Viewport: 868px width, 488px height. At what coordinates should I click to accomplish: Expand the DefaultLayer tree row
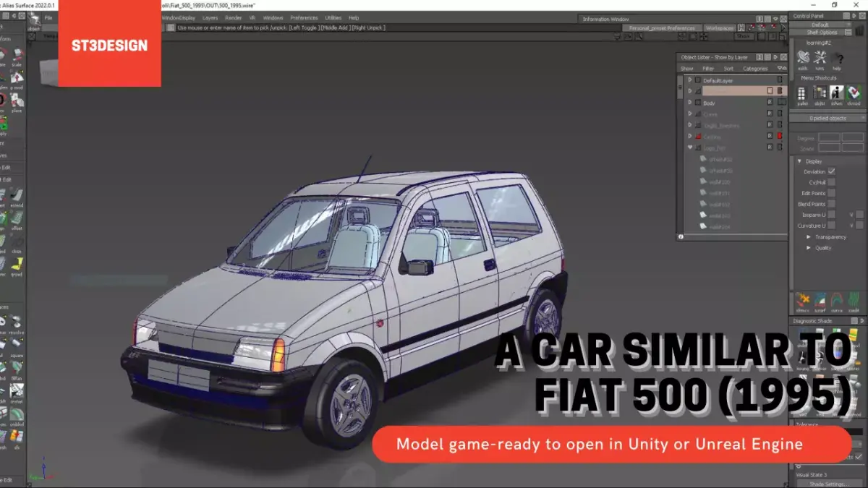coord(690,80)
